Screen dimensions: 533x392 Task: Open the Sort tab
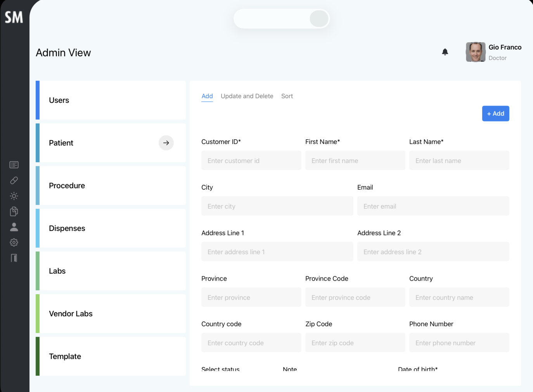(287, 96)
